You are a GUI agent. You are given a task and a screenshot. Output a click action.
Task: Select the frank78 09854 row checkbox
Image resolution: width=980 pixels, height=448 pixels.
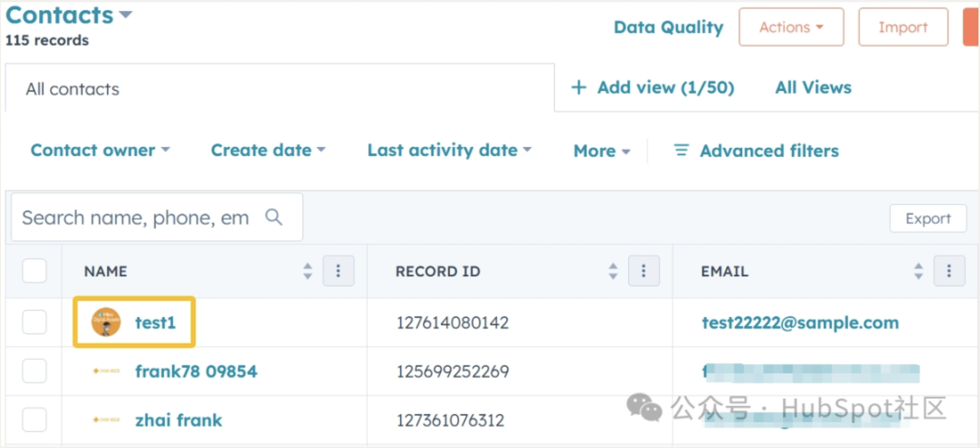tap(34, 371)
